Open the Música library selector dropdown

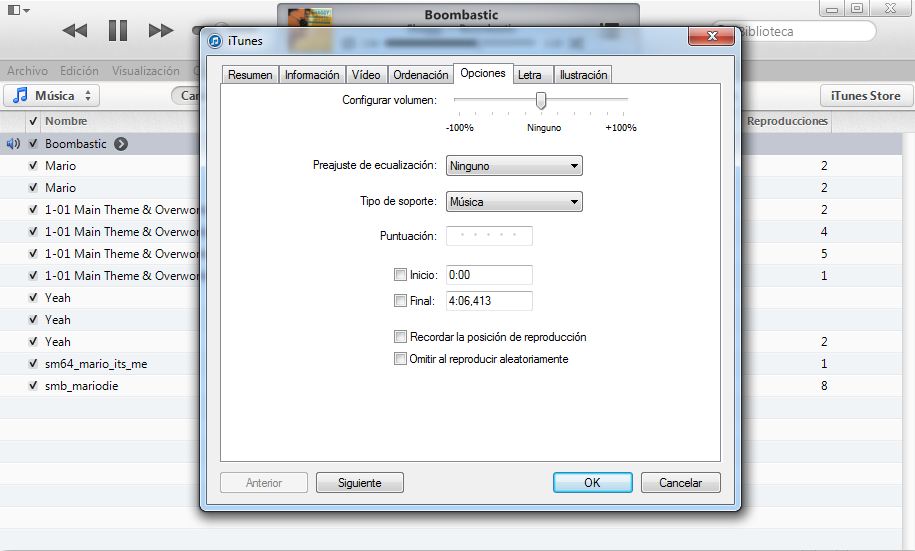tap(51, 95)
